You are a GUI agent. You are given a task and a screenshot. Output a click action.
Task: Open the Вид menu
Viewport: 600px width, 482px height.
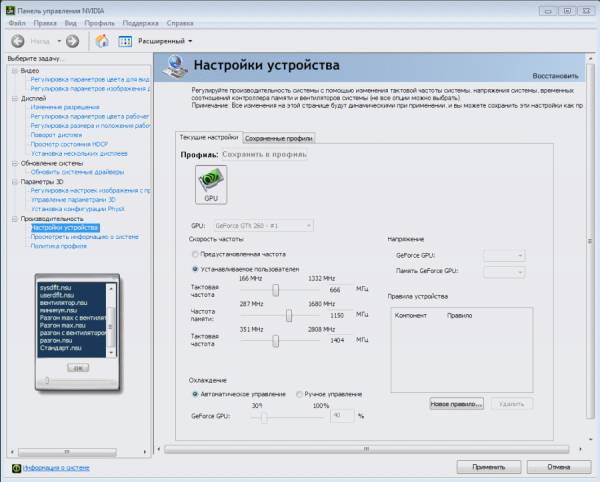(70, 23)
